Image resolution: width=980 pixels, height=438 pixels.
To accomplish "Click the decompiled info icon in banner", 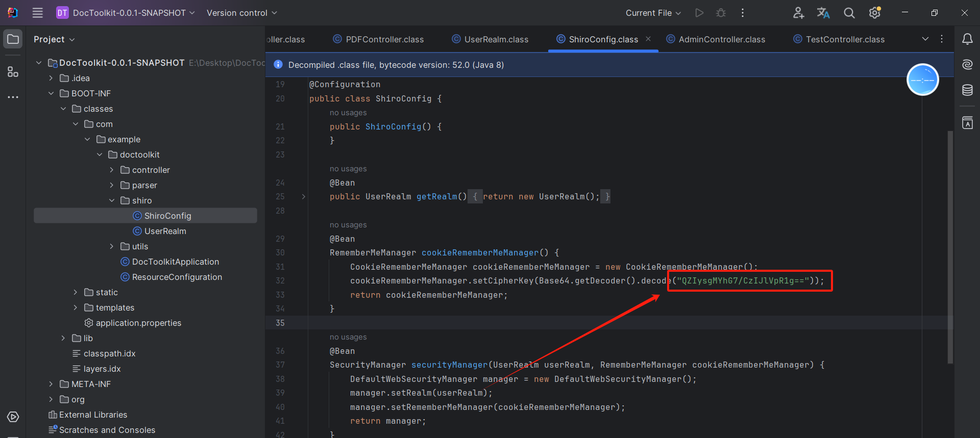I will [x=278, y=64].
